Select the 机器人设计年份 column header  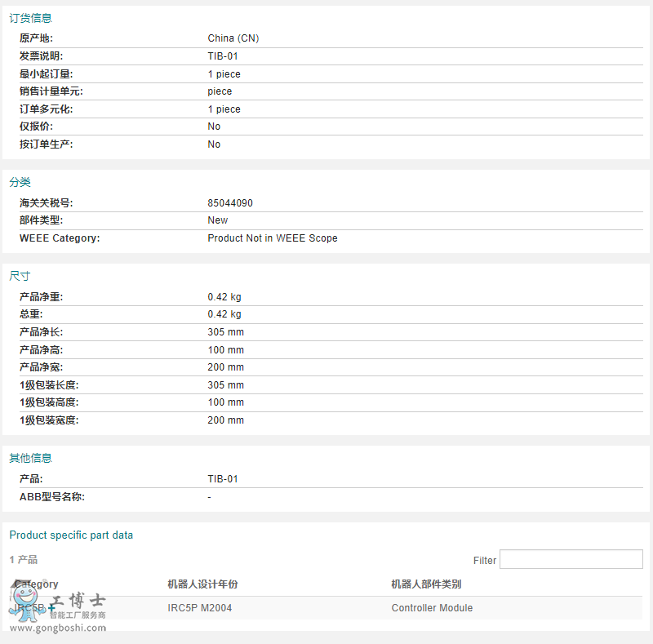(198, 584)
